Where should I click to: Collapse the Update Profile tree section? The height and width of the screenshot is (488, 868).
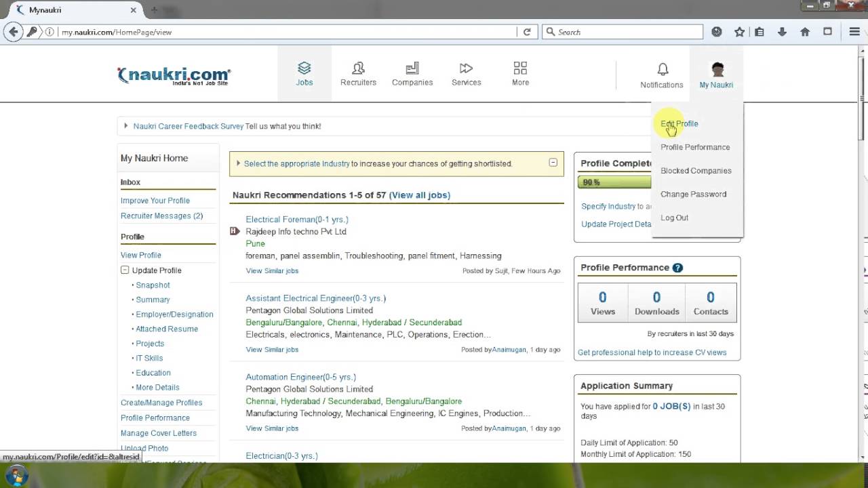tap(125, 270)
